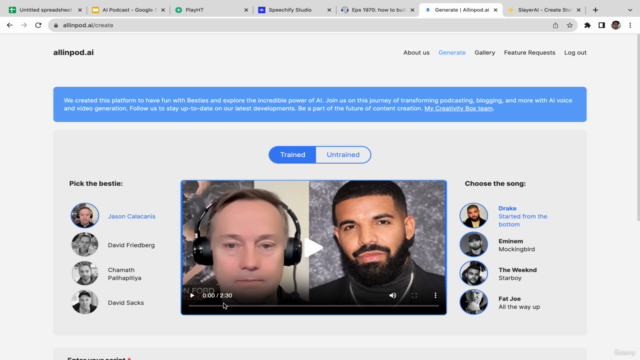The width and height of the screenshot is (640, 360).
Task: Expand the tab search chevron
Action: (630, 10)
